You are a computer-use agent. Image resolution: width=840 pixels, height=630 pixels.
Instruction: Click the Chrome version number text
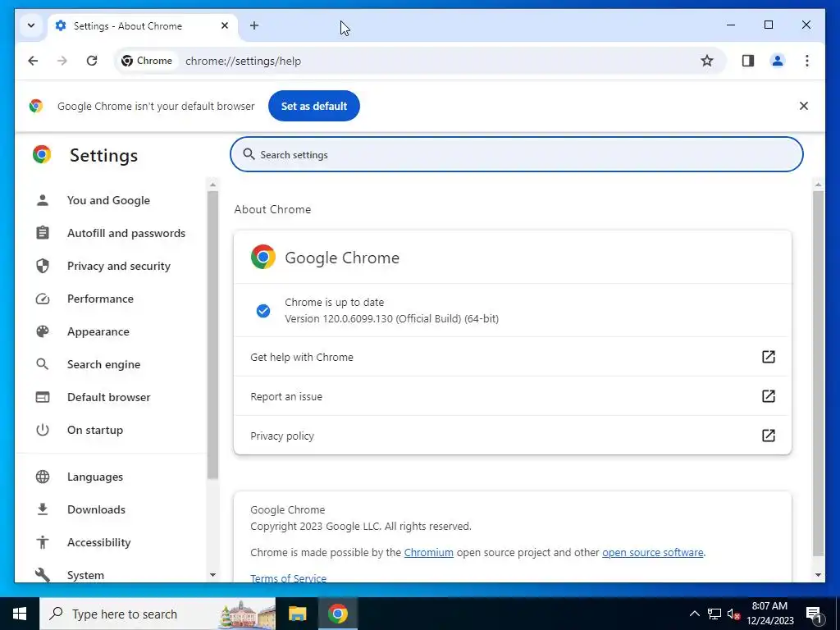pyautogui.click(x=391, y=319)
